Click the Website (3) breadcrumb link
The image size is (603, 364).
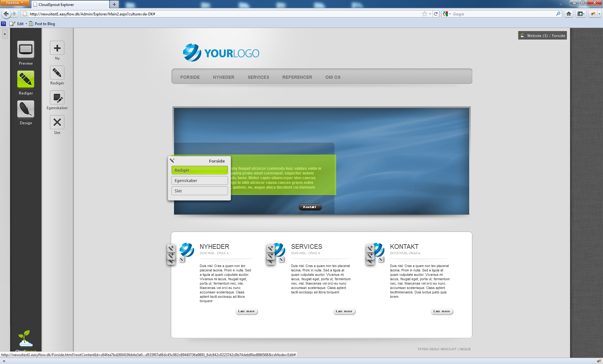coord(537,36)
